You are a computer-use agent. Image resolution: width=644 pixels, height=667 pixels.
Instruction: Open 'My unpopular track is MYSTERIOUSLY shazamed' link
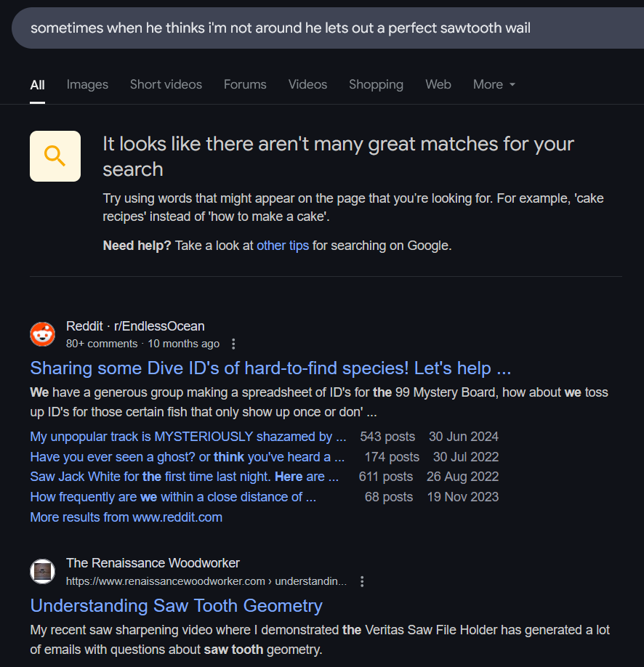pyautogui.click(x=188, y=437)
